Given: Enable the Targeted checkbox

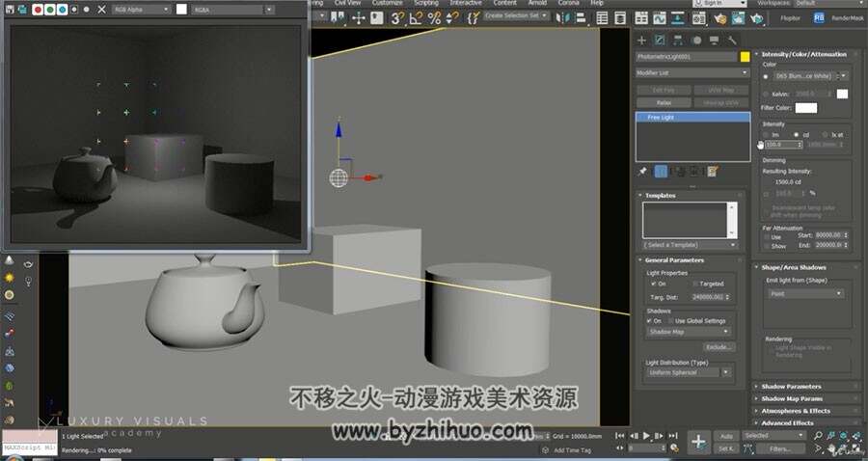Looking at the screenshot, I should pos(695,284).
